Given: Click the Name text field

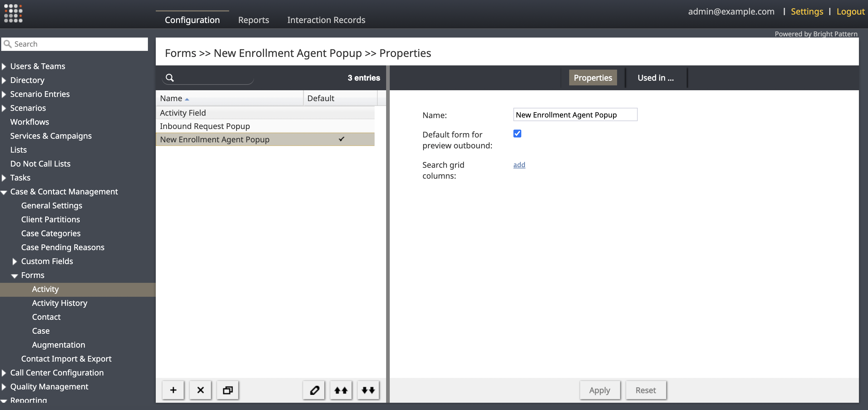Looking at the screenshot, I should click(x=575, y=114).
